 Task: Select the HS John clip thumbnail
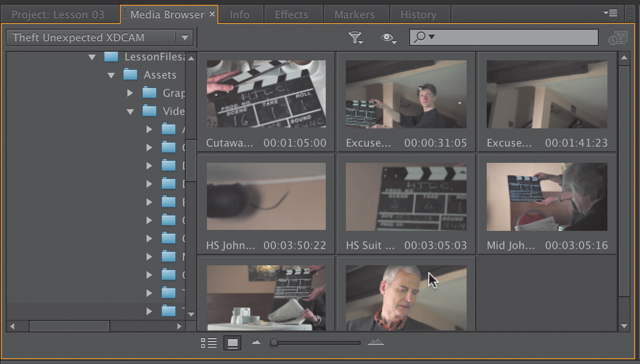(266, 196)
